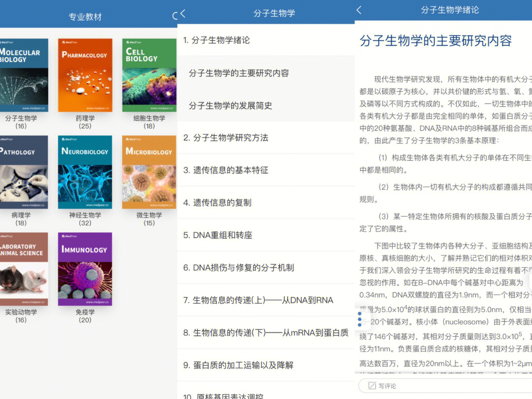Tap the Pathology textbook cover

22,172
